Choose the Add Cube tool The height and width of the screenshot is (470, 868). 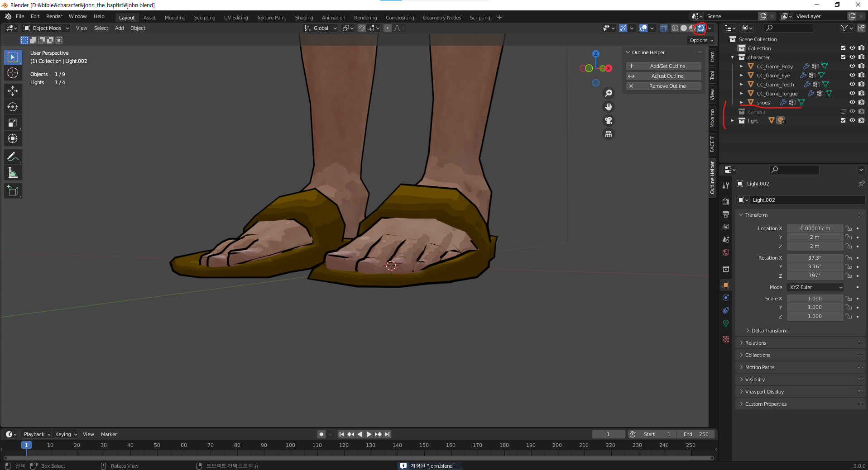(13, 190)
